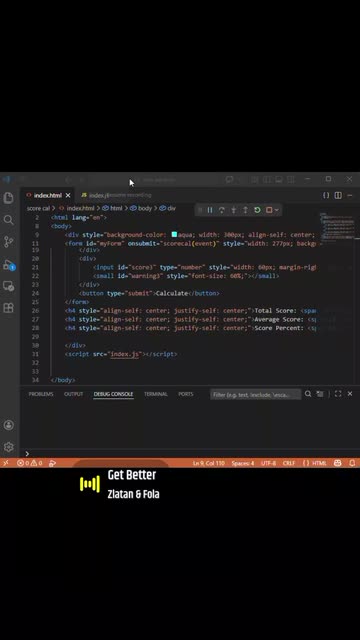Image resolution: width=360 pixels, height=640 pixels.
Task: Open Run and Debug view
Action: point(9,265)
